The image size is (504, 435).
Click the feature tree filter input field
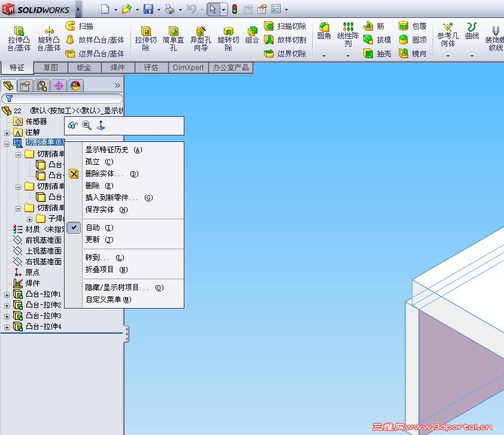[62, 98]
